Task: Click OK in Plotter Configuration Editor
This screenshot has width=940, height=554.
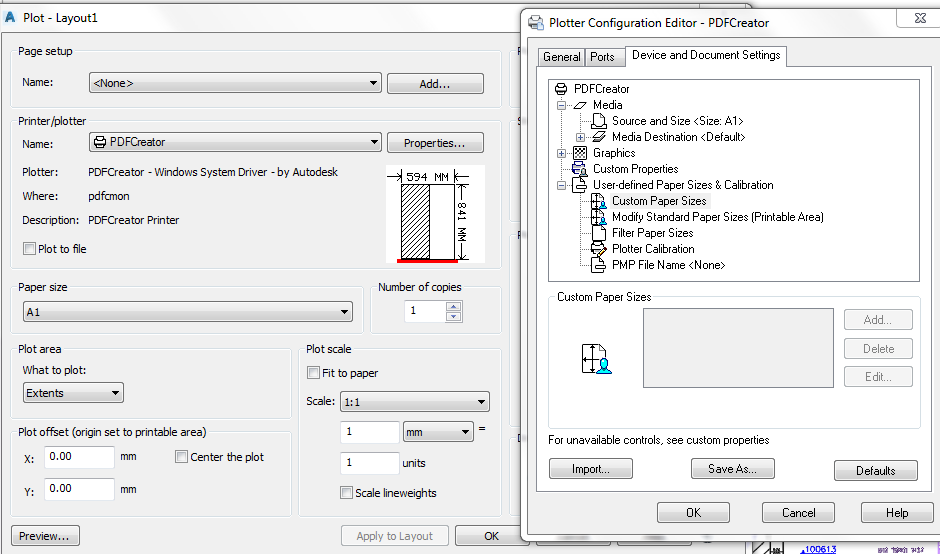Action: point(693,513)
